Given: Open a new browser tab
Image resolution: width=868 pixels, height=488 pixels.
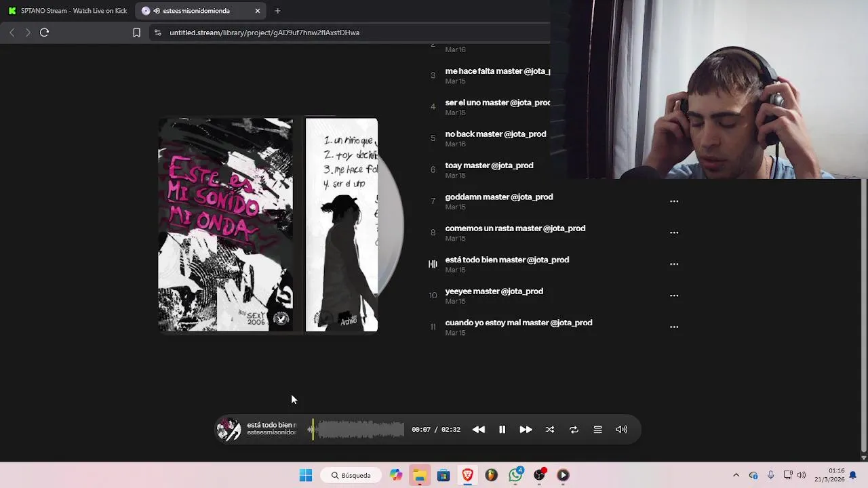Looking at the screenshot, I should (x=277, y=11).
